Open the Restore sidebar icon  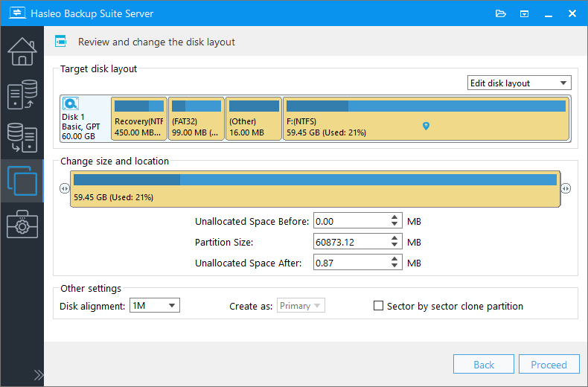pyautogui.click(x=22, y=138)
